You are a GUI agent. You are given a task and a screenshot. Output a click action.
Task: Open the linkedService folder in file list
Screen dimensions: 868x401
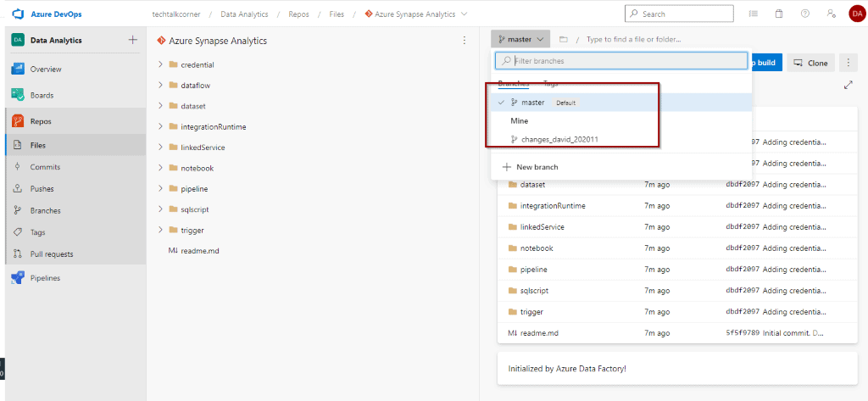542,227
